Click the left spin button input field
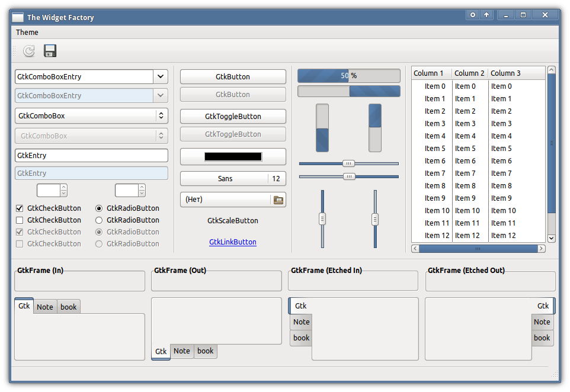Image resolution: width=570 pixels, height=392 pixels. (x=49, y=190)
